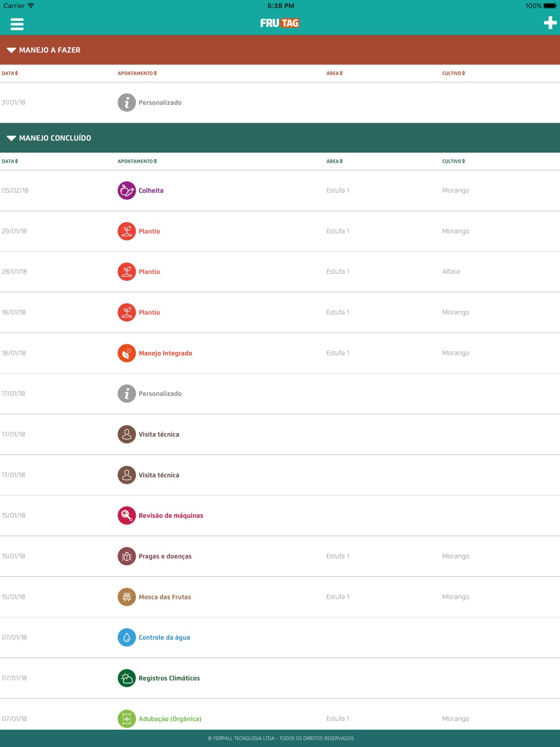560x747 pixels.
Task: Tap Plantio icon in 18/01/18 row
Action: [x=127, y=312]
